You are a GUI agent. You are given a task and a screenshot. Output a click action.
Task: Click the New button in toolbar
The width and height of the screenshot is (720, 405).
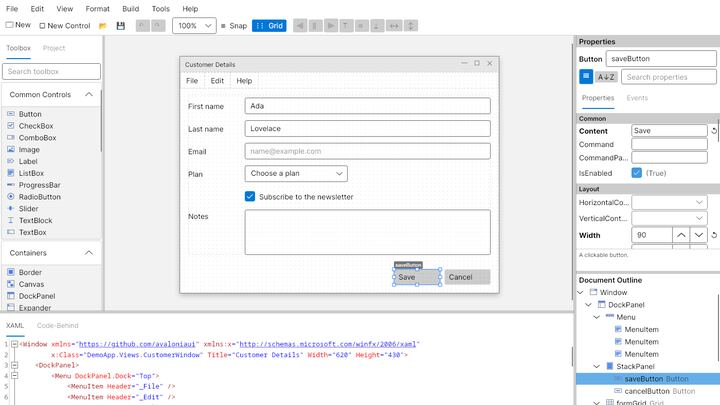click(18, 25)
